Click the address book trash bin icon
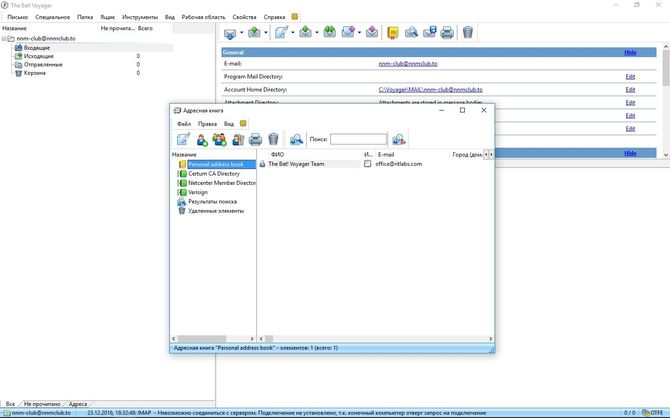Viewport: 670px width, 418px height. point(273,139)
